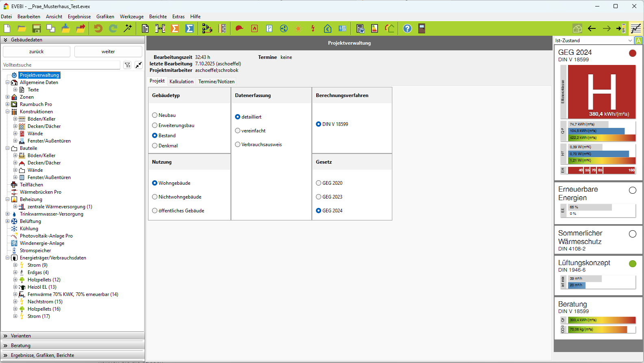Open the Ist-Zustand variant dropdown

(630, 41)
